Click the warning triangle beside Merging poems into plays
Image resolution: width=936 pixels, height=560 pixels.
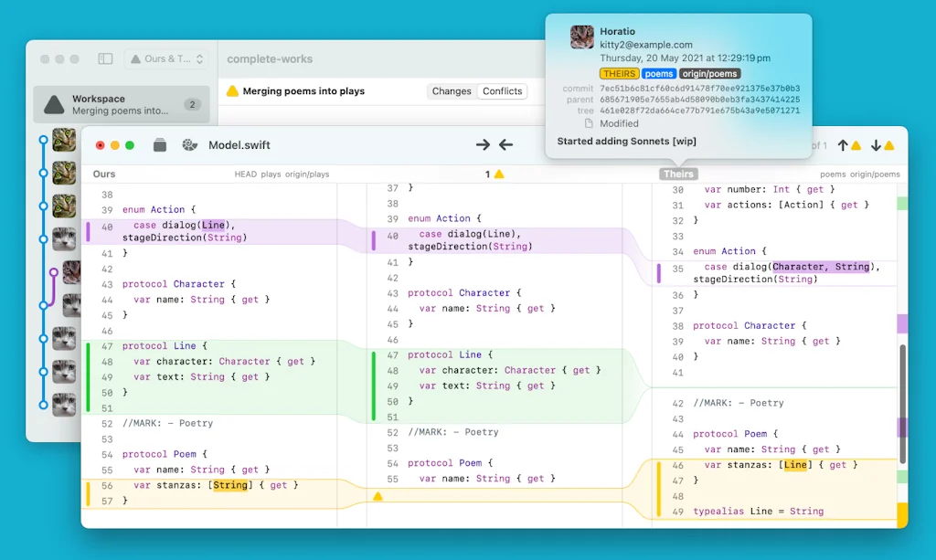(231, 90)
